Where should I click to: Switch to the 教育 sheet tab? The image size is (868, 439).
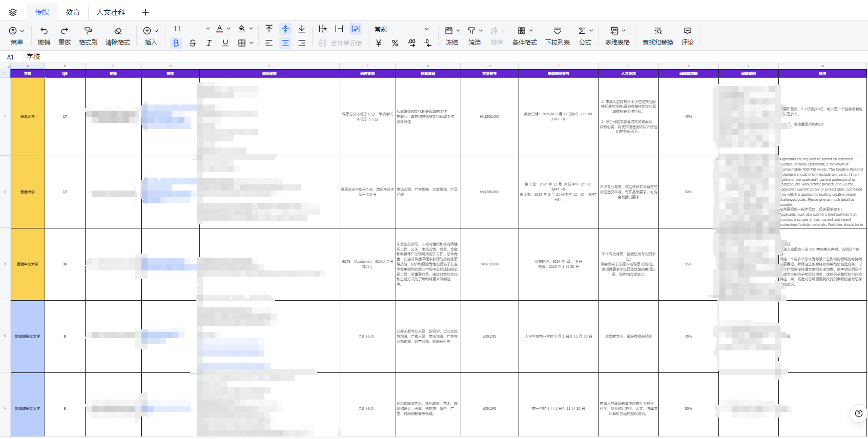coord(73,12)
